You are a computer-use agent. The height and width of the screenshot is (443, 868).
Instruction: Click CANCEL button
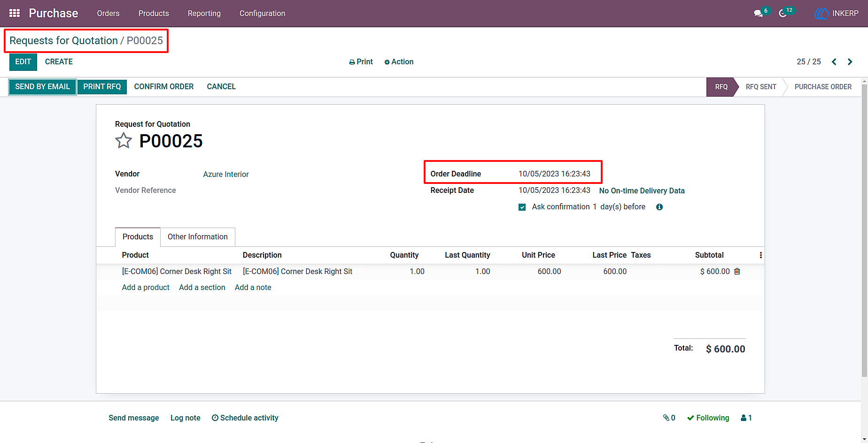(221, 87)
